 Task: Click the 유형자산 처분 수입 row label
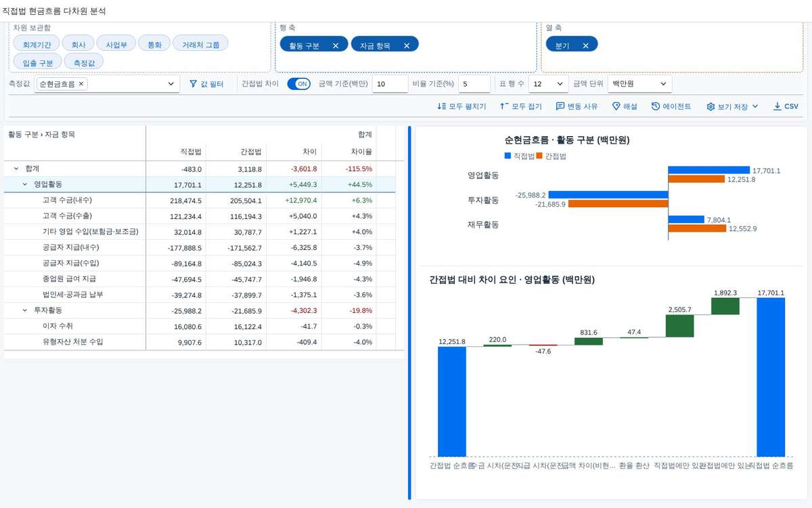(72, 342)
